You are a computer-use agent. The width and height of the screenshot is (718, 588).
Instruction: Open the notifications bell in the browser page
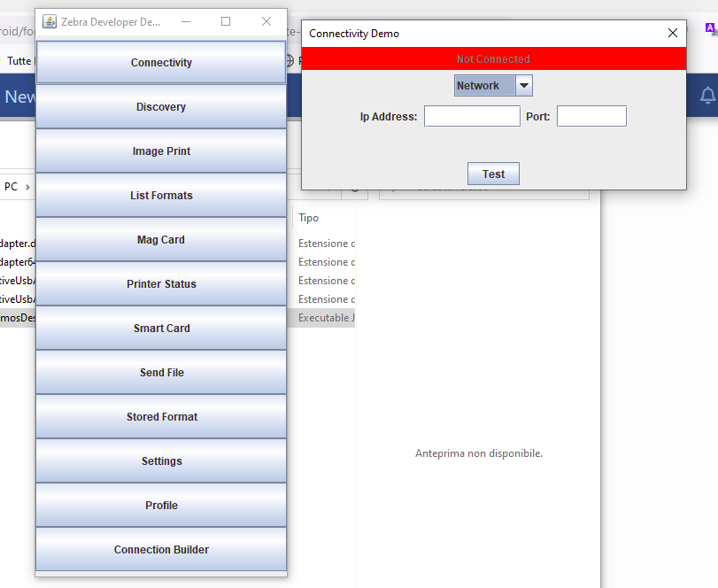click(707, 96)
